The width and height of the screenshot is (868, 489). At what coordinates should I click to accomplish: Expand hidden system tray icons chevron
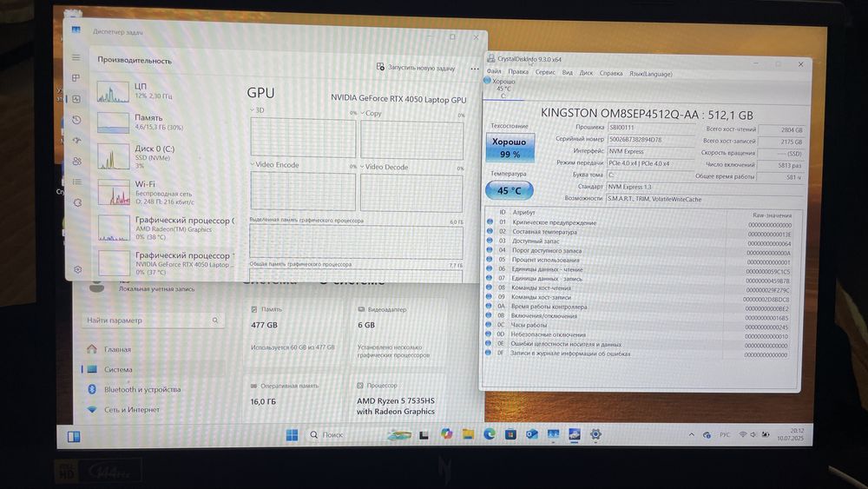pos(692,435)
